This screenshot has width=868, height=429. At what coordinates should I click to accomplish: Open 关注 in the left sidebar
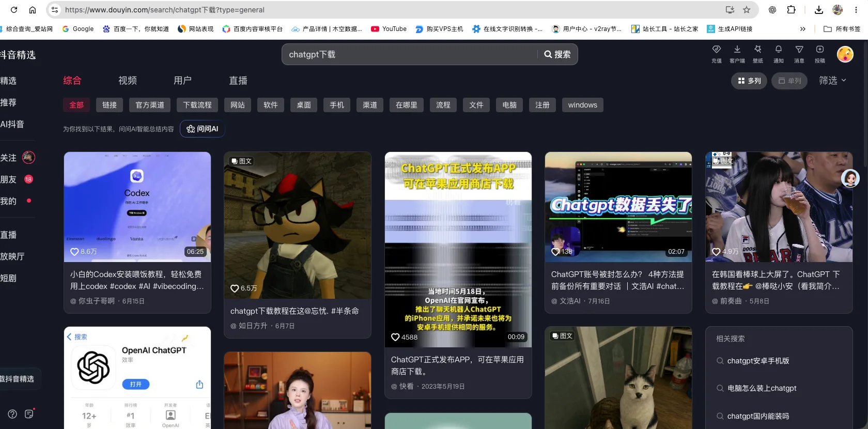point(8,158)
